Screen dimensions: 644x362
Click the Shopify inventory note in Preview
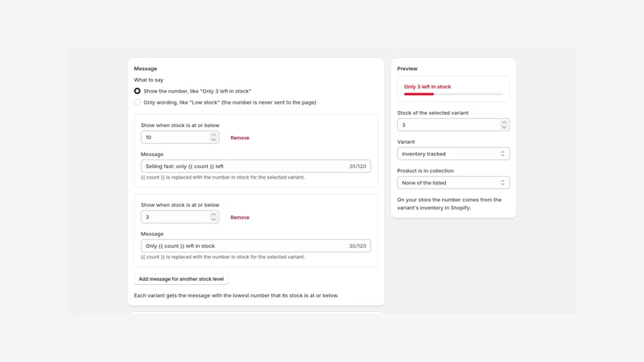tap(449, 204)
